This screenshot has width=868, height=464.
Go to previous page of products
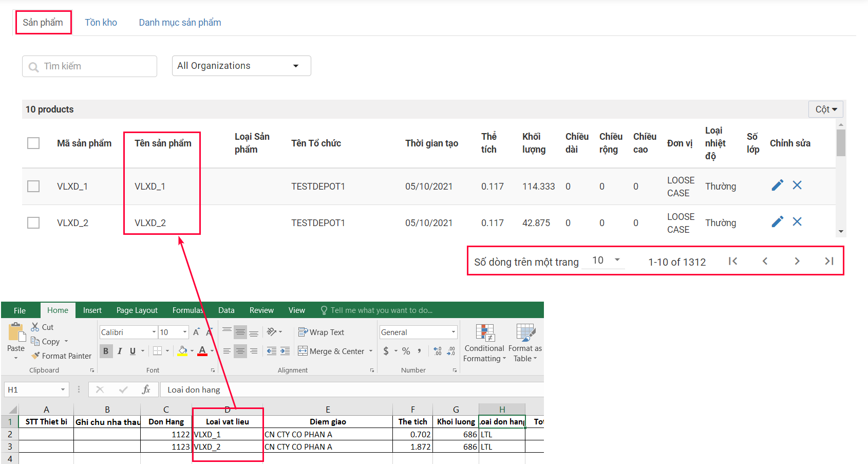(x=765, y=261)
